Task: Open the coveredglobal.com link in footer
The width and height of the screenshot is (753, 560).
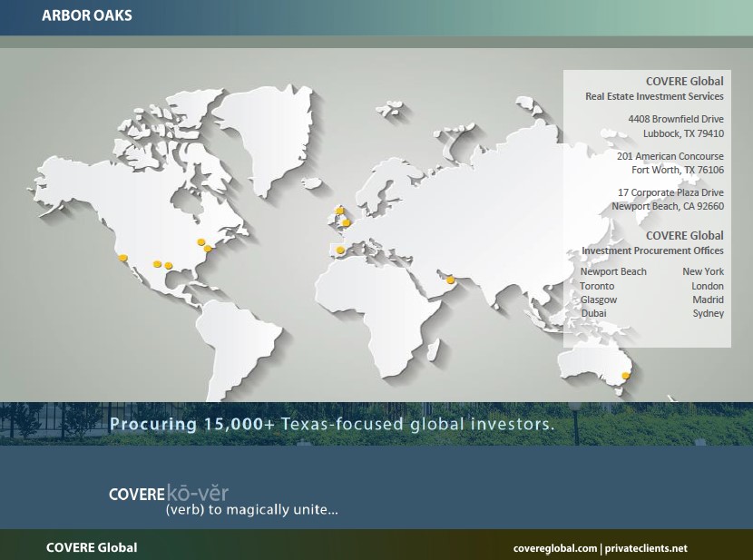Action: tap(555, 548)
